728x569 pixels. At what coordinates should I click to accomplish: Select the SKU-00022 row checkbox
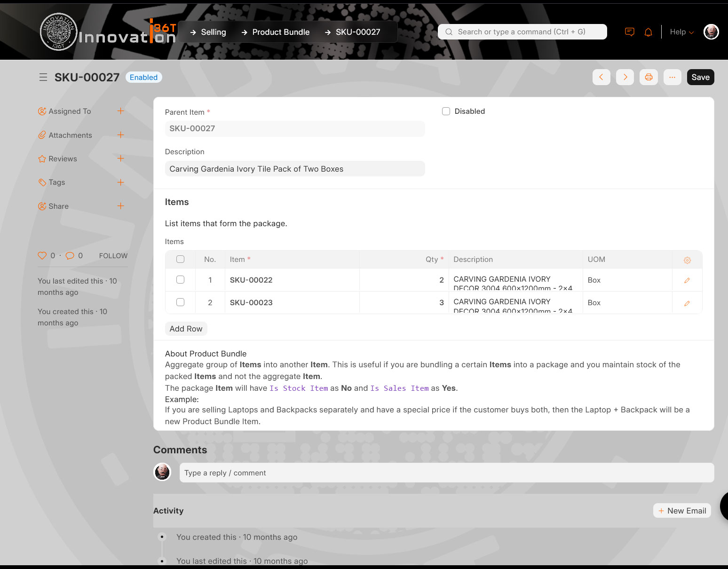click(x=180, y=280)
